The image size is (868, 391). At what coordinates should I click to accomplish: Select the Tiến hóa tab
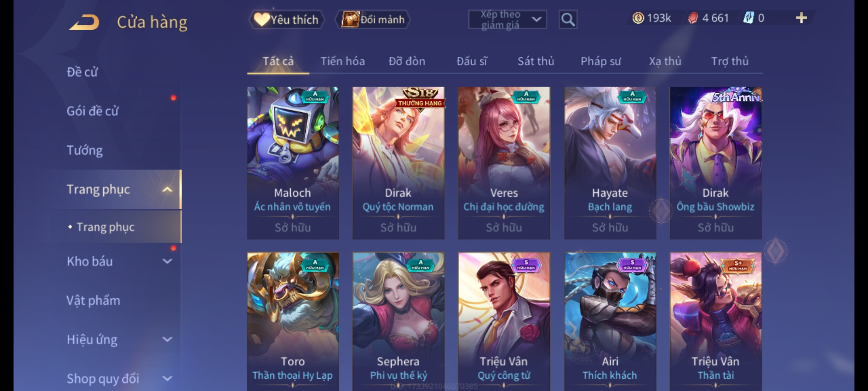tap(342, 61)
